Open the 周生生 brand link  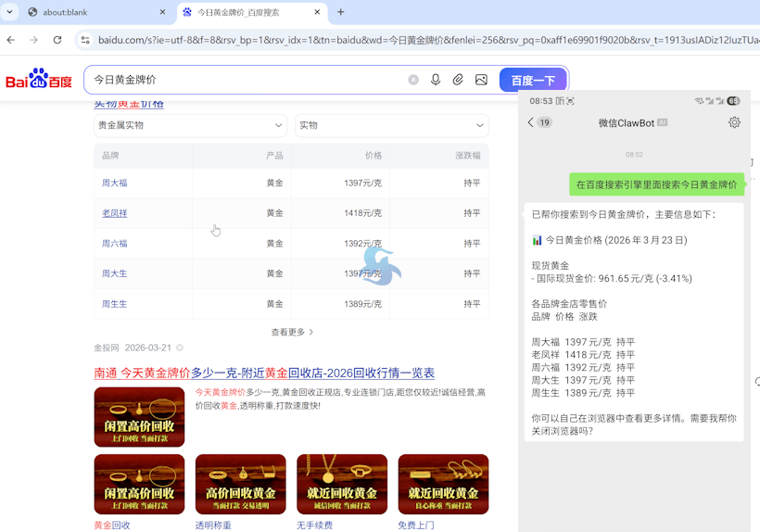coord(114,304)
